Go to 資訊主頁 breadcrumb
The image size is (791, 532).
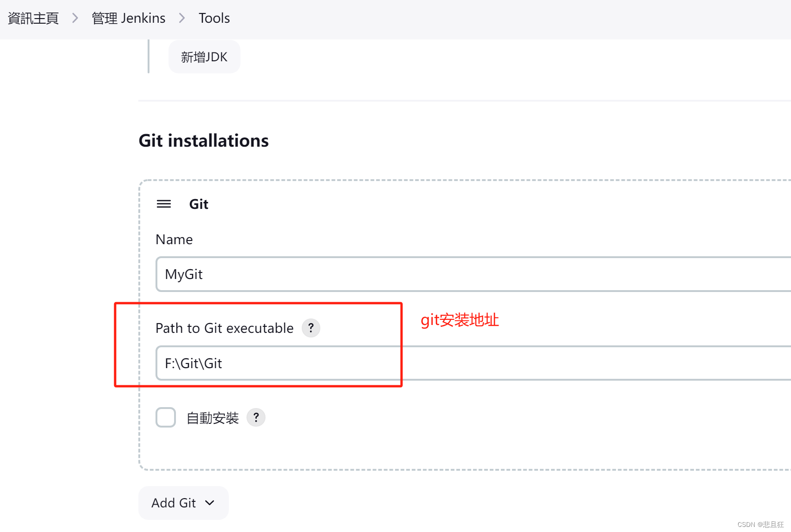33,18
